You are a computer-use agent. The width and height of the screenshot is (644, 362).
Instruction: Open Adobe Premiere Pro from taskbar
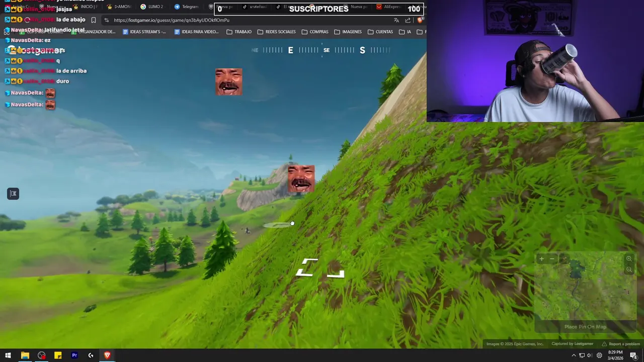click(x=74, y=355)
